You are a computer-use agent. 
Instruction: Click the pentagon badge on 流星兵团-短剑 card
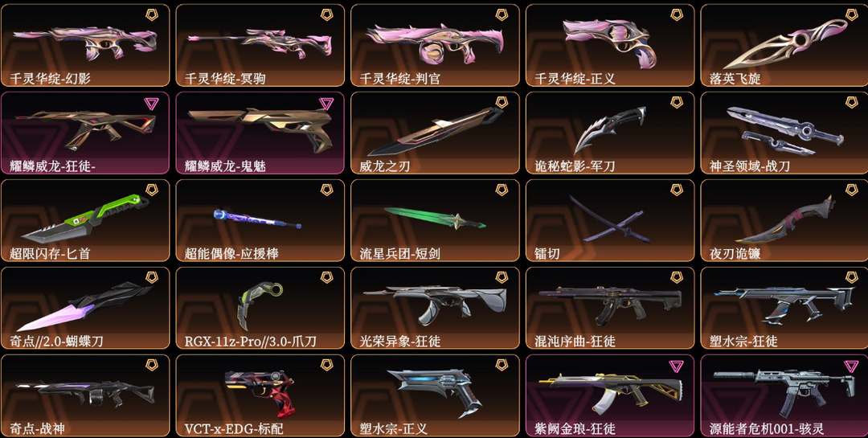click(502, 190)
